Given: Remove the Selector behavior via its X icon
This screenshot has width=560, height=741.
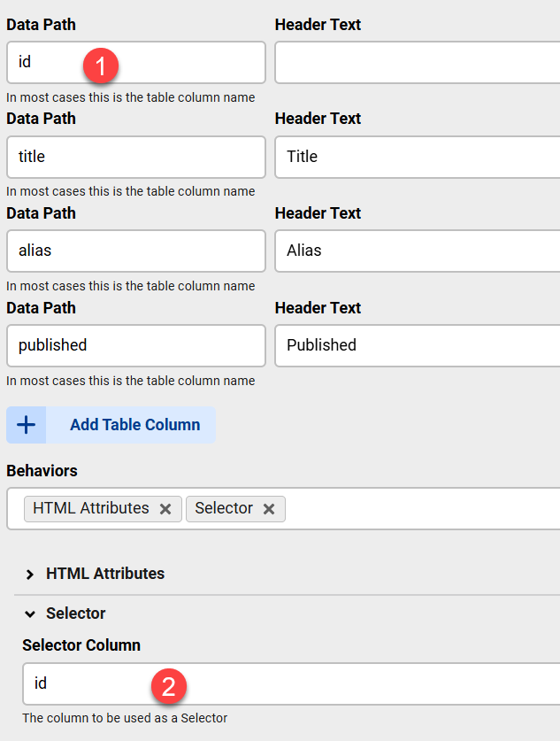Looking at the screenshot, I should 269,508.
